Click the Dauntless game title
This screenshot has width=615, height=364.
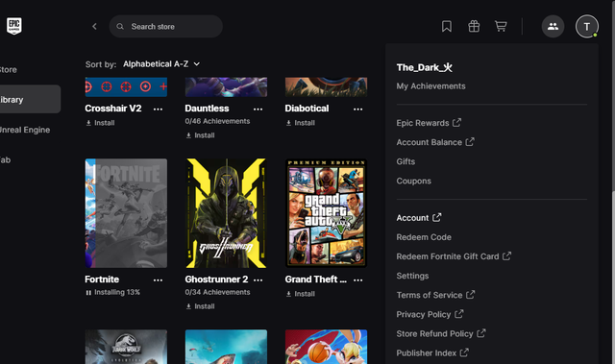click(x=207, y=109)
